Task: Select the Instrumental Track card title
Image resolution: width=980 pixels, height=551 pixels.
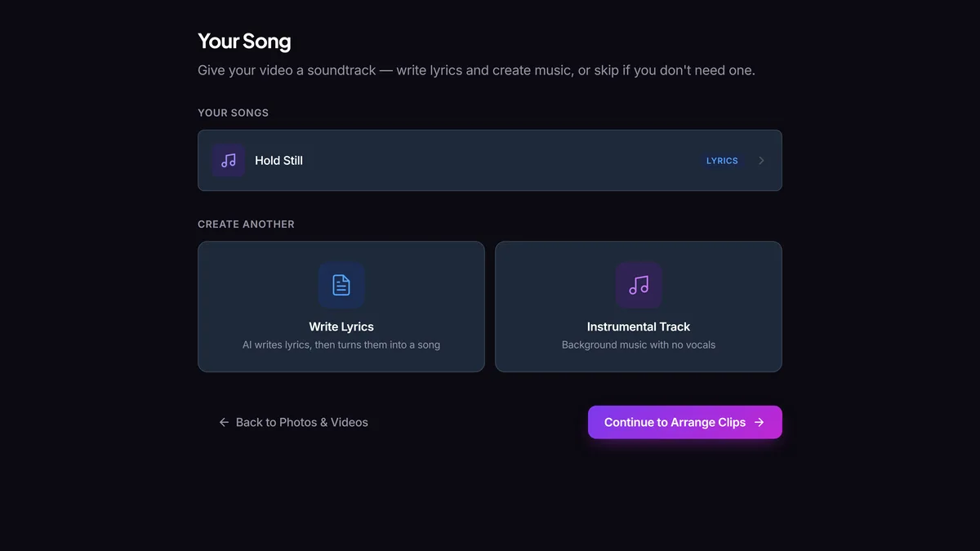Action: pos(639,327)
